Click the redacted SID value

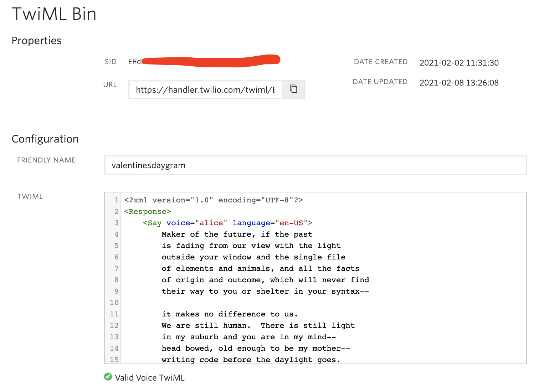(x=210, y=61)
